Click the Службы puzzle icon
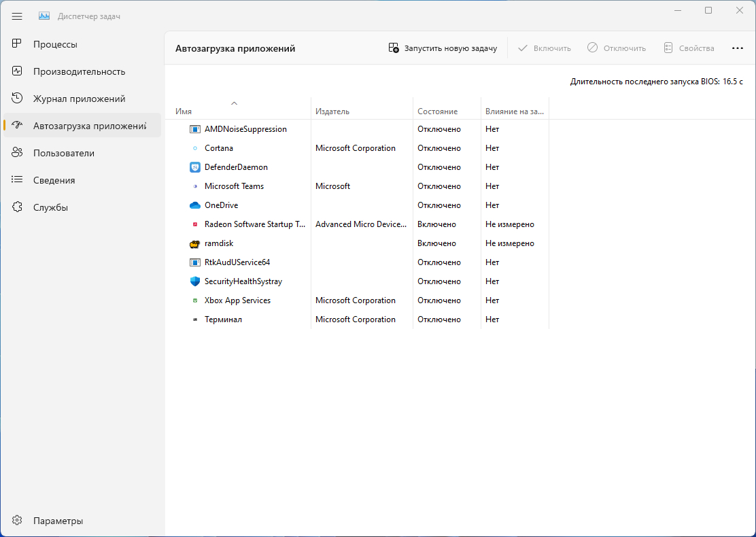 point(17,207)
